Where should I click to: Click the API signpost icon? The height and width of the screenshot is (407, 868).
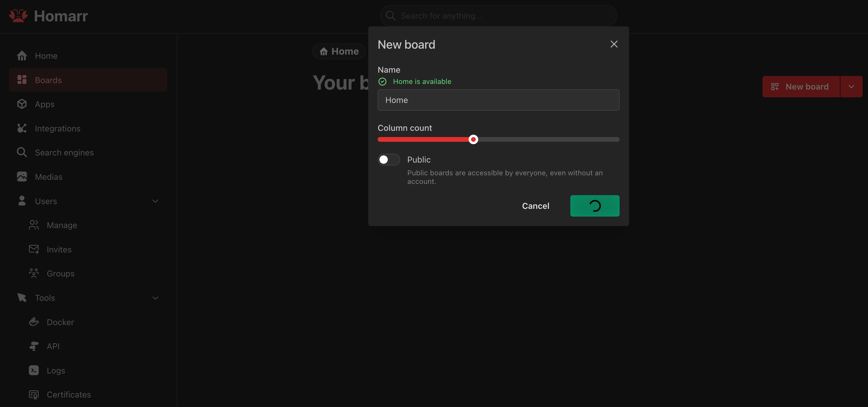tap(34, 346)
